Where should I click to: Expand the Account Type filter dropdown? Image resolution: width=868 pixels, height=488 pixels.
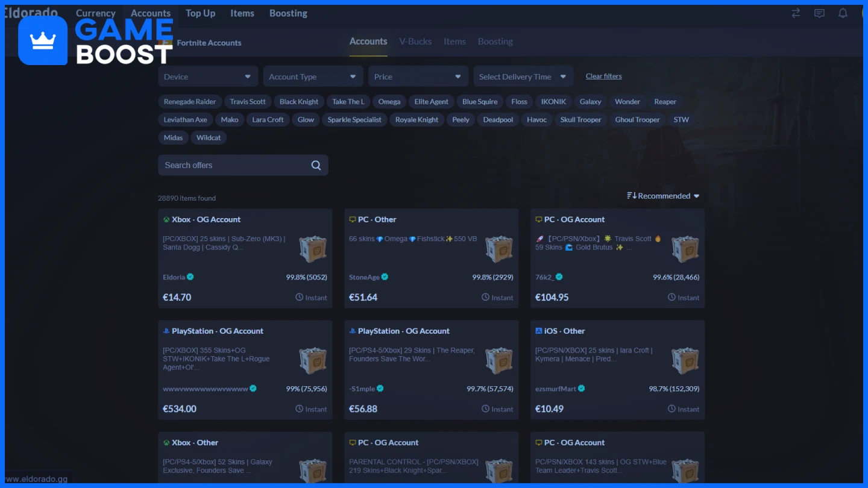tap(313, 77)
